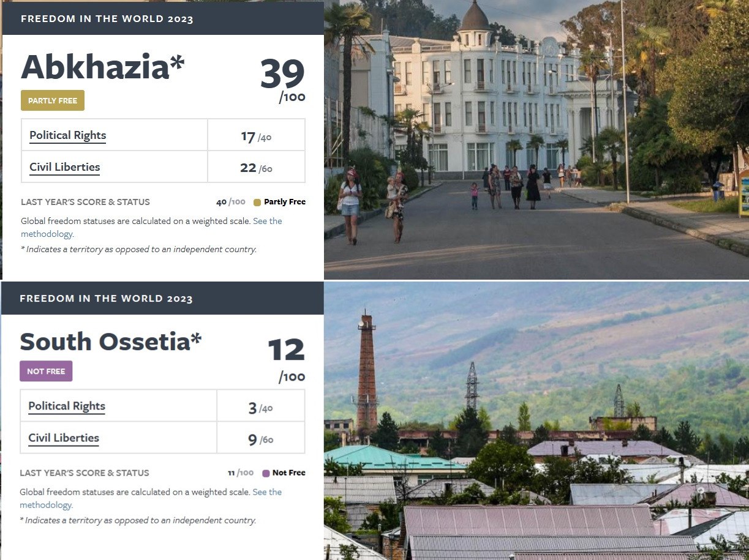Click South Ossetia's 9/60 Civil Liberties score
Screen dimensions: 749x560
tap(260, 439)
